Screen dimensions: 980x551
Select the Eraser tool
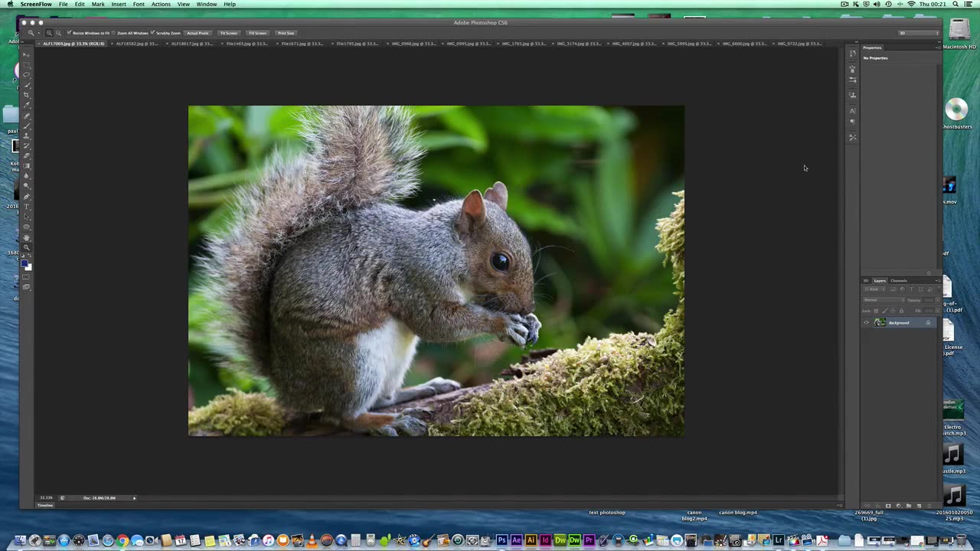click(x=26, y=155)
